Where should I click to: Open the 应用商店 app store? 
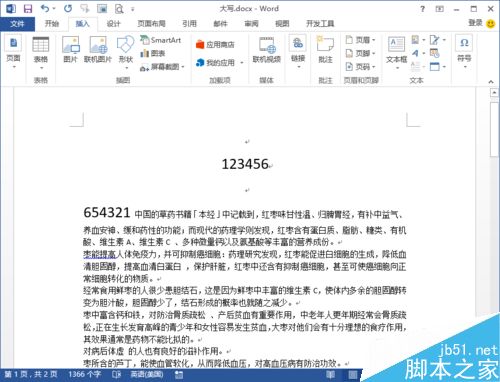click(215, 44)
